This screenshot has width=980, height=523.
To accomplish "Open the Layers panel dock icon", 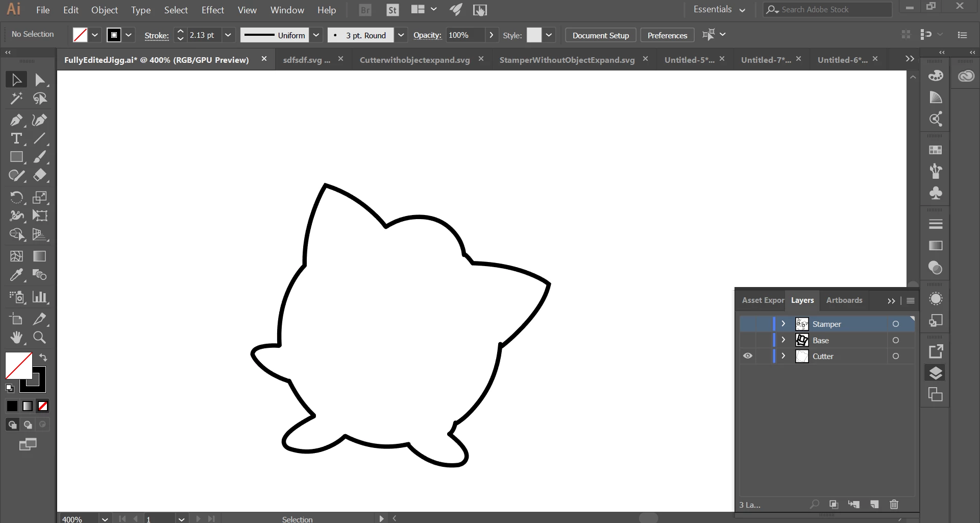I will (x=936, y=373).
